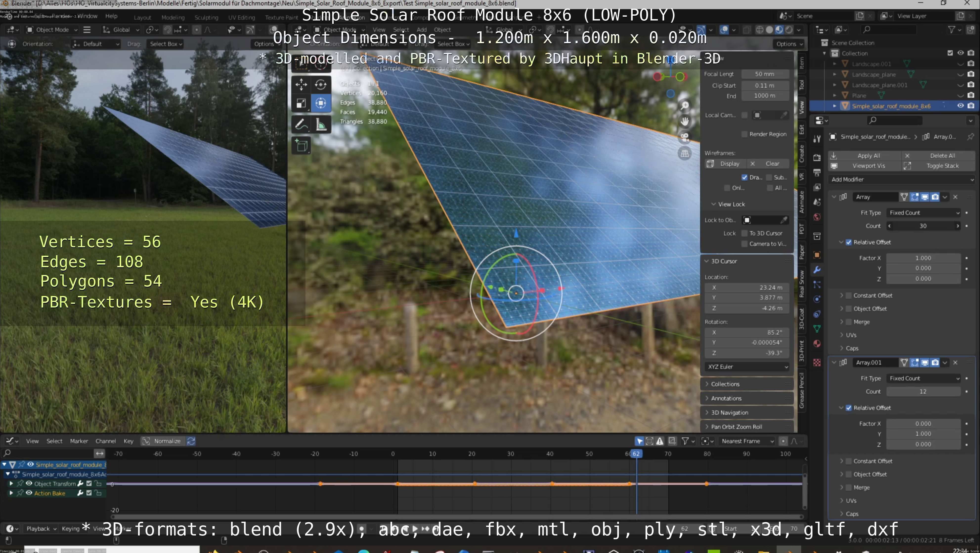Expand the Collections panel in sidebar
The image size is (980, 553).
pyautogui.click(x=746, y=384)
